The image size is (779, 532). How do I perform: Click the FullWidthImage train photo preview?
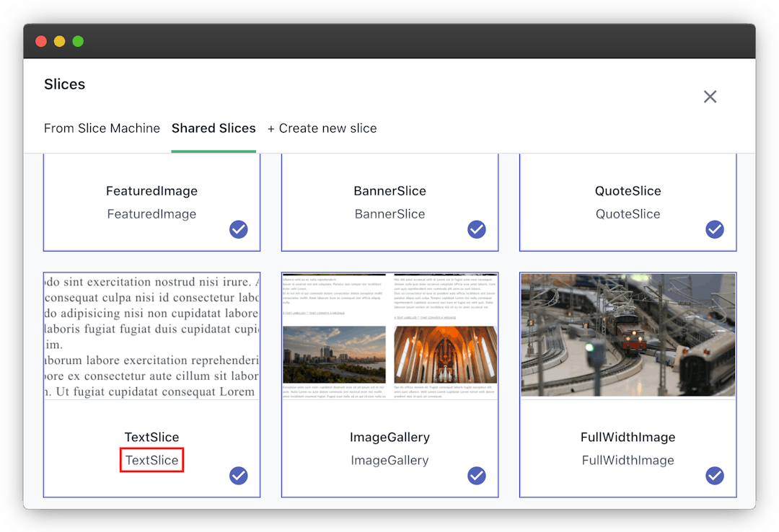click(x=628, y=335)
